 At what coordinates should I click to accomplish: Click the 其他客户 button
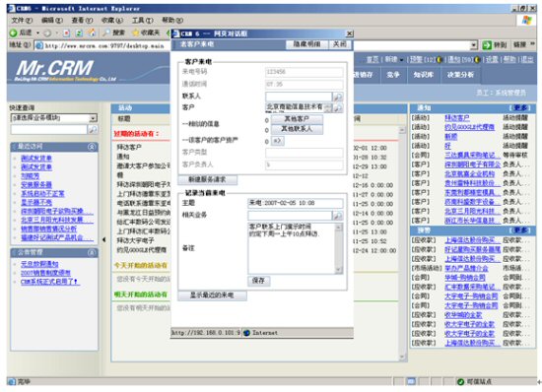point(297,119)
